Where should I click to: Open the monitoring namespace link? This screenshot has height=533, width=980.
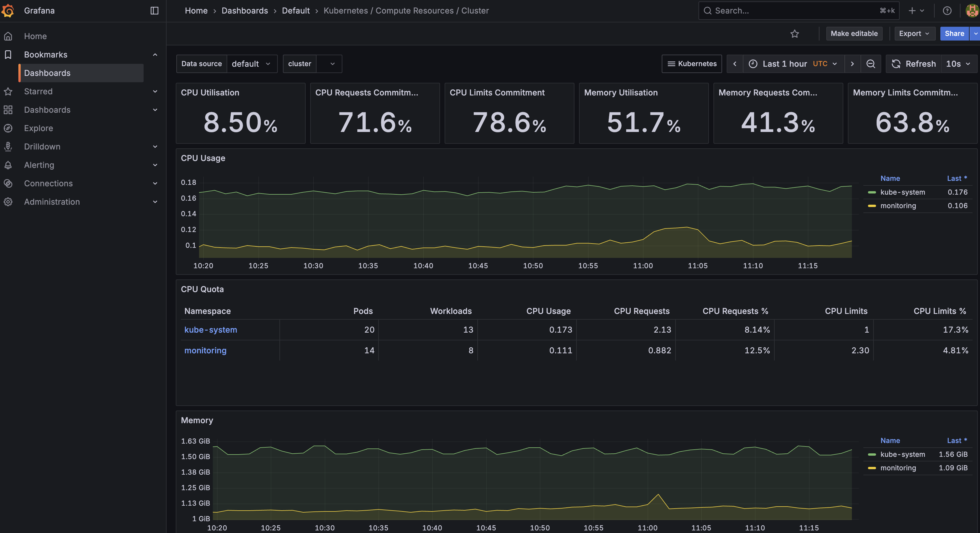tap(205, 350)
